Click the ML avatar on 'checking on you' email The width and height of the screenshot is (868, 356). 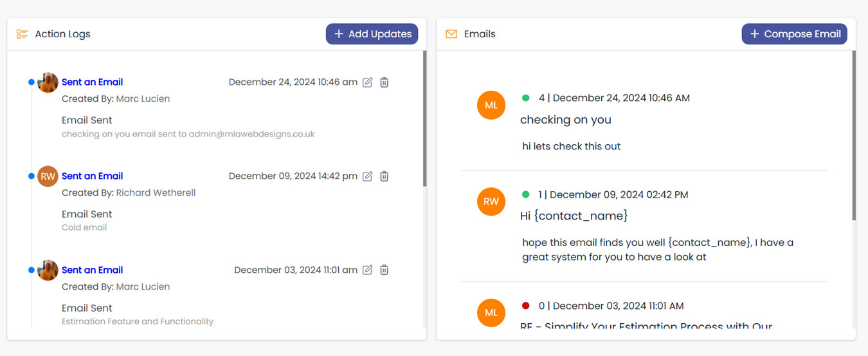point(491,106)
